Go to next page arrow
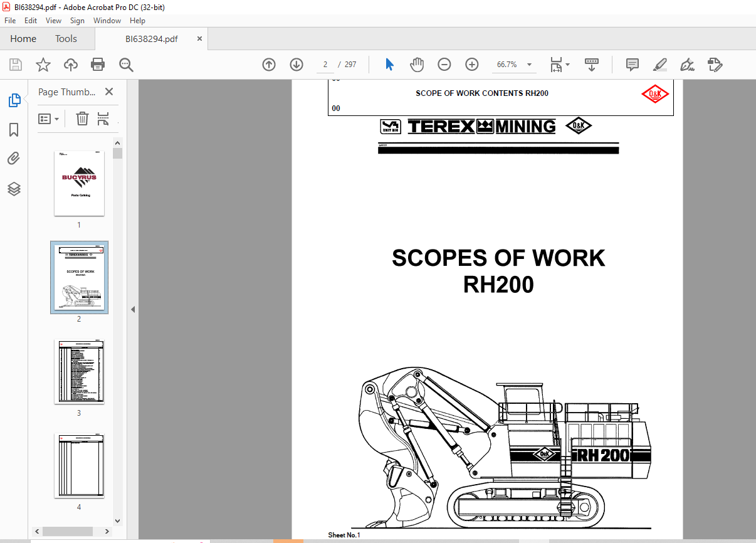Screen dimensions: 756x543 pyautogui.click(x=297, y=65)
